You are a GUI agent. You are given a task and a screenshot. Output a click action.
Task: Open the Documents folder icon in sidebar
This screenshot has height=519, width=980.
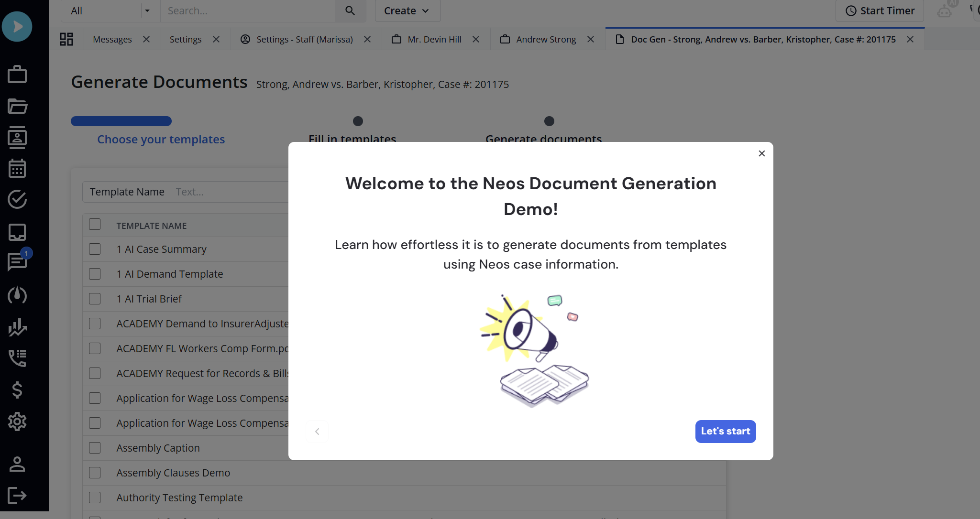(x=18, y=106)
